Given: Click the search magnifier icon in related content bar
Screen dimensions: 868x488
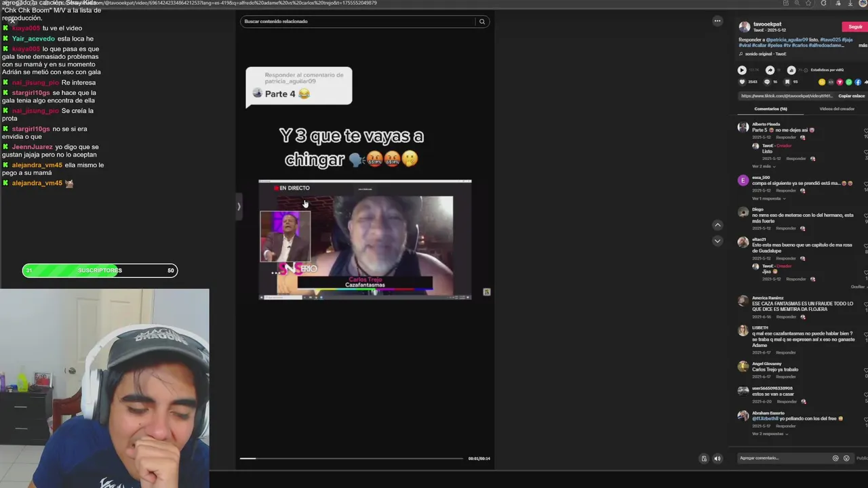Looking at the screenshot, I should [482, 21].
